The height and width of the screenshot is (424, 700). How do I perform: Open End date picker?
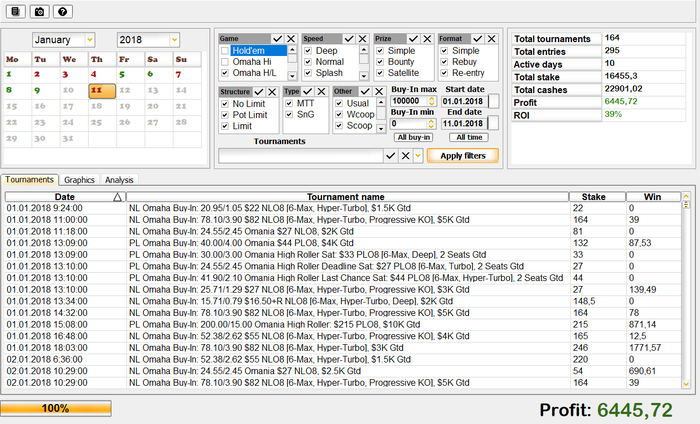coord(493,124)
